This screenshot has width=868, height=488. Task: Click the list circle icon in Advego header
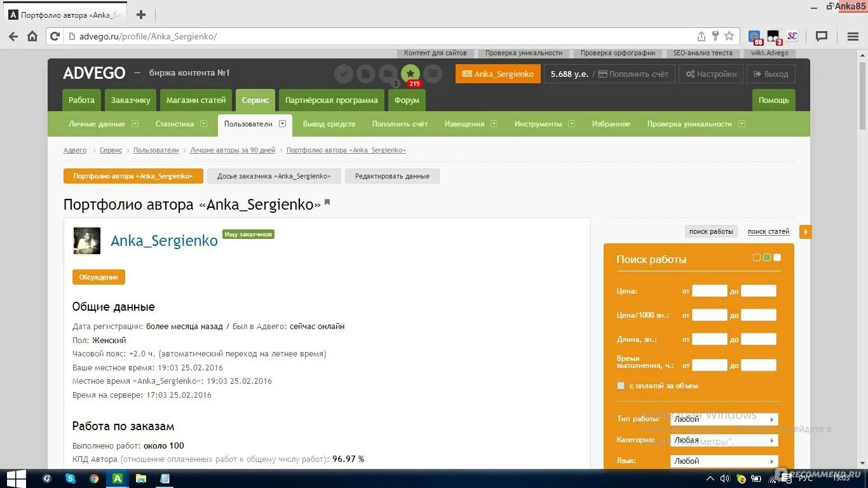433,74
